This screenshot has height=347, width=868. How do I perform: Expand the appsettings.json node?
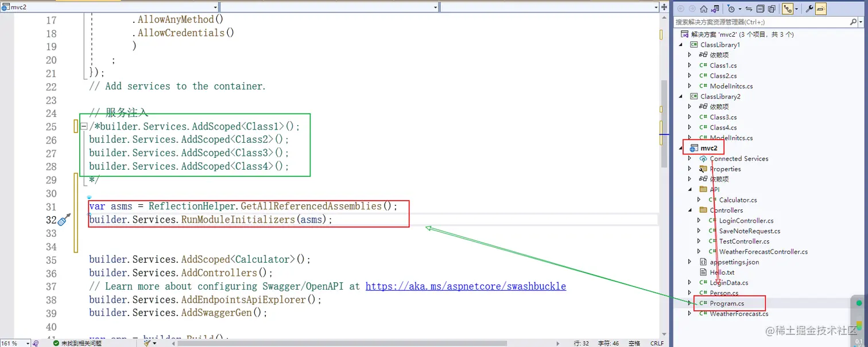point(691,262)
